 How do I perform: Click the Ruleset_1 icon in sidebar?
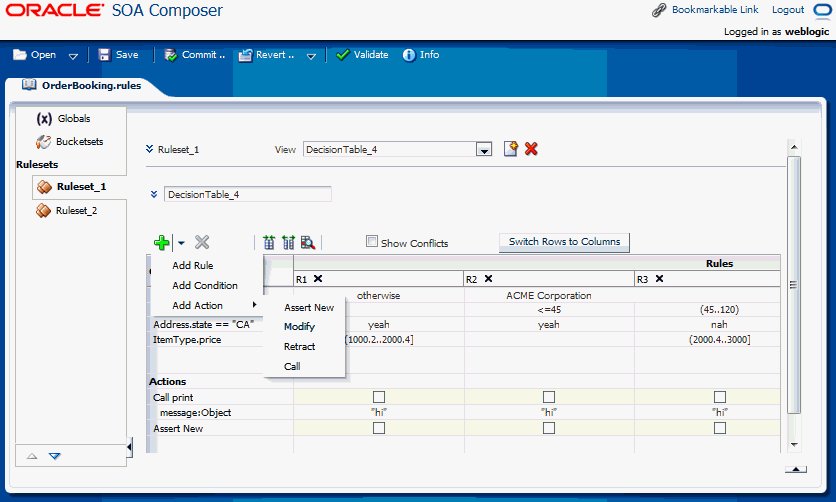(44, 187)
